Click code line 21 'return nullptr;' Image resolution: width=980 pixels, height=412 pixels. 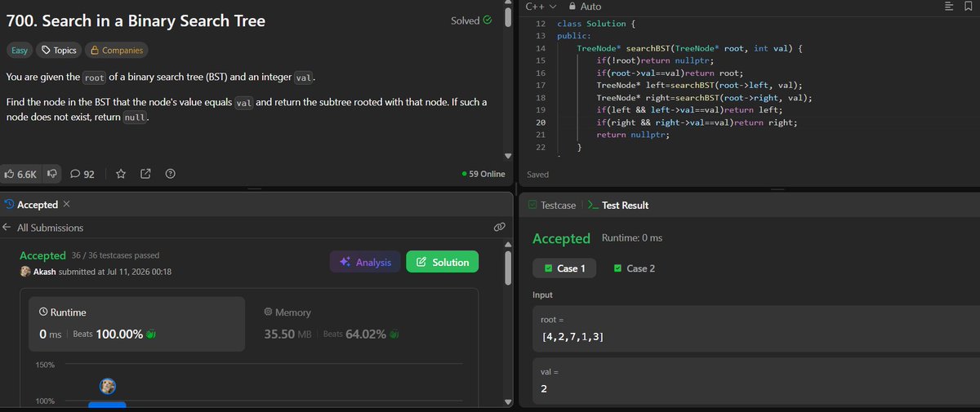coord(632,135)
